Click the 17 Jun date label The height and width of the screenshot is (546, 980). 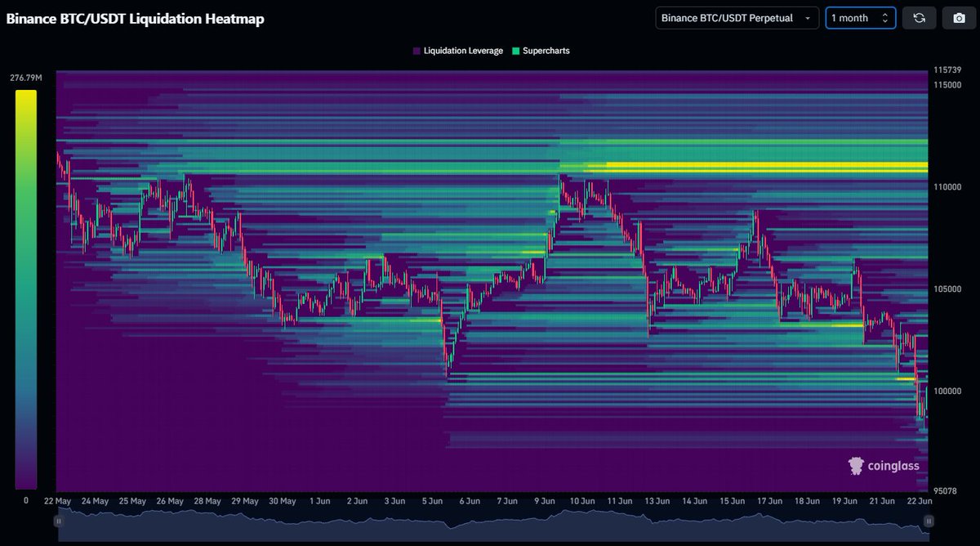770,501
